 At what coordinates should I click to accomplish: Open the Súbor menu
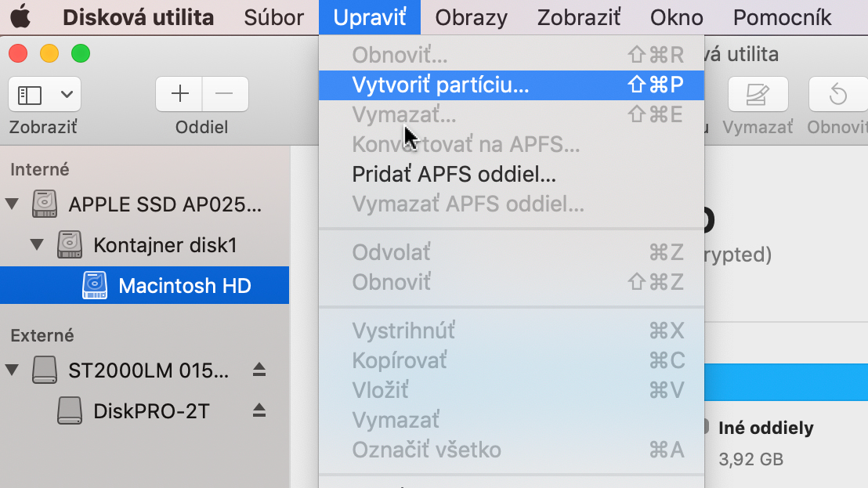click(274, 18)
